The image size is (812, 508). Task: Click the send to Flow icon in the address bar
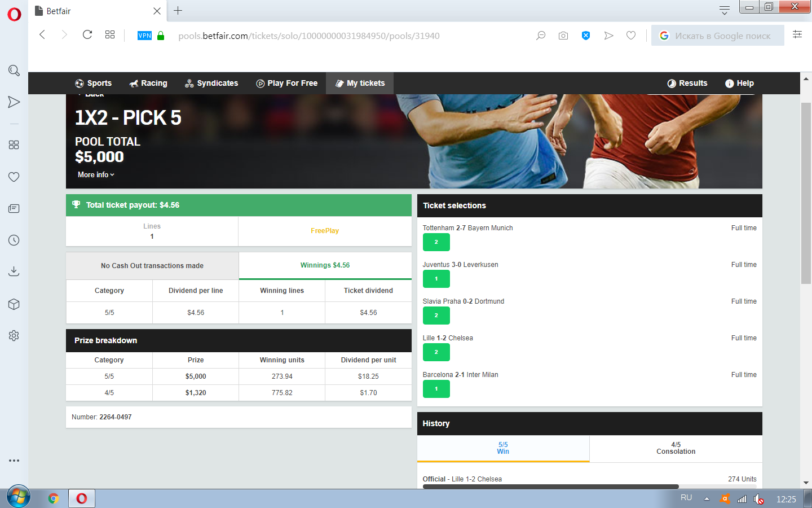tap(608, 36)
